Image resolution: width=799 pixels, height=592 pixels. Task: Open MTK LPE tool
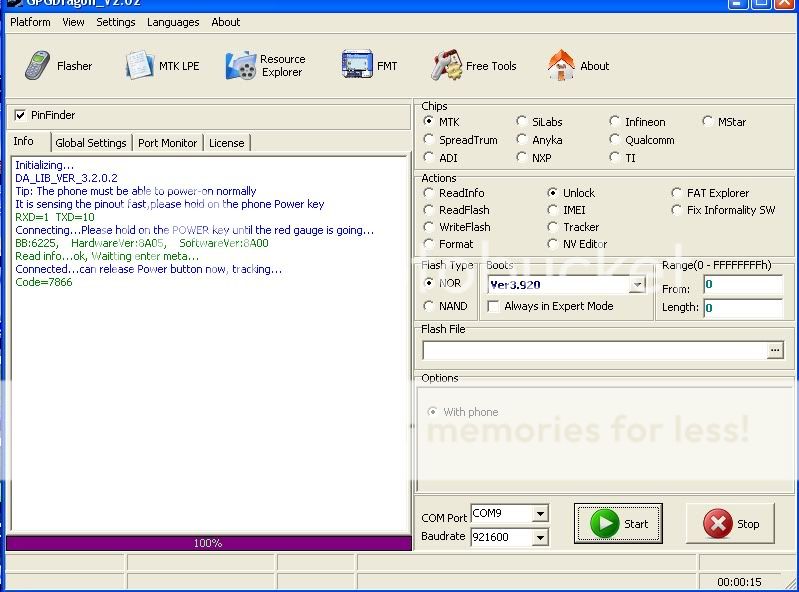coord(163,66)
